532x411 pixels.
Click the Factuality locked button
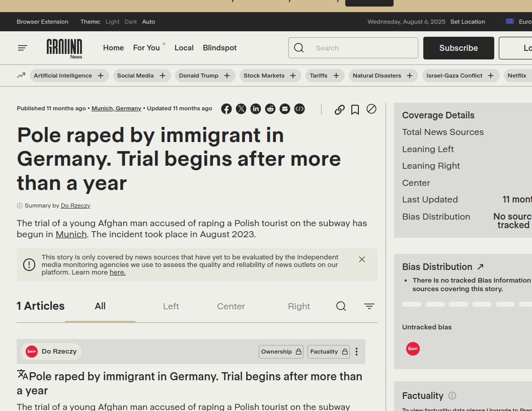coord(329,352)
